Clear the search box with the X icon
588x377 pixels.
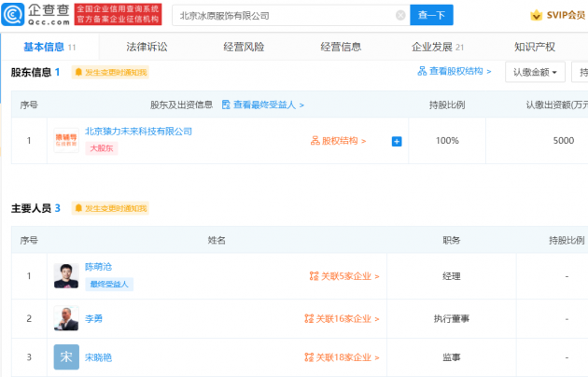click(x=400, y=15)
